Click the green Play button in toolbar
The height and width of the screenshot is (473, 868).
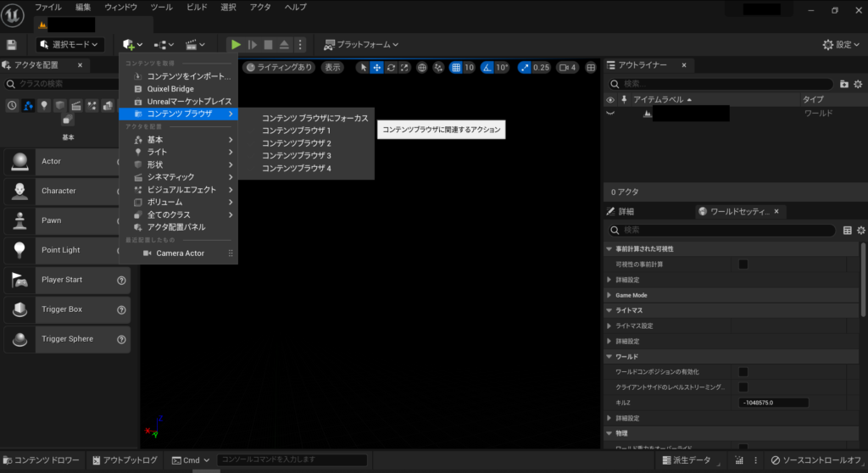[236, 44]
